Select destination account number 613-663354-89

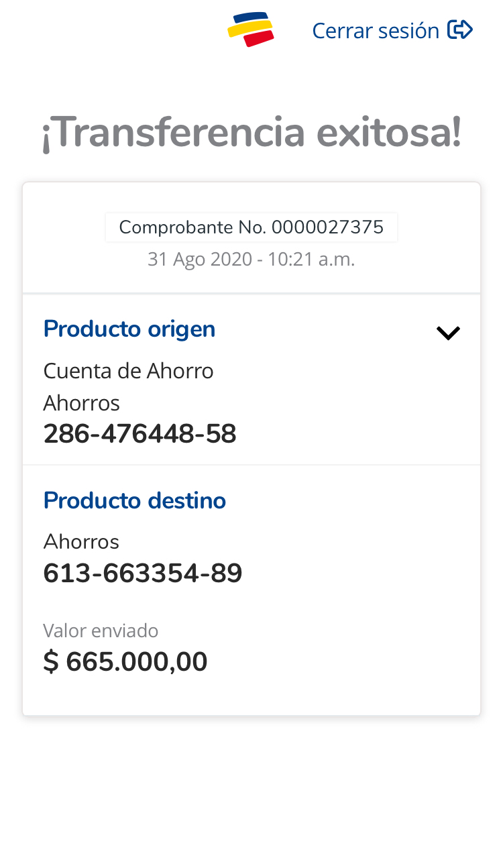[143, 574]
